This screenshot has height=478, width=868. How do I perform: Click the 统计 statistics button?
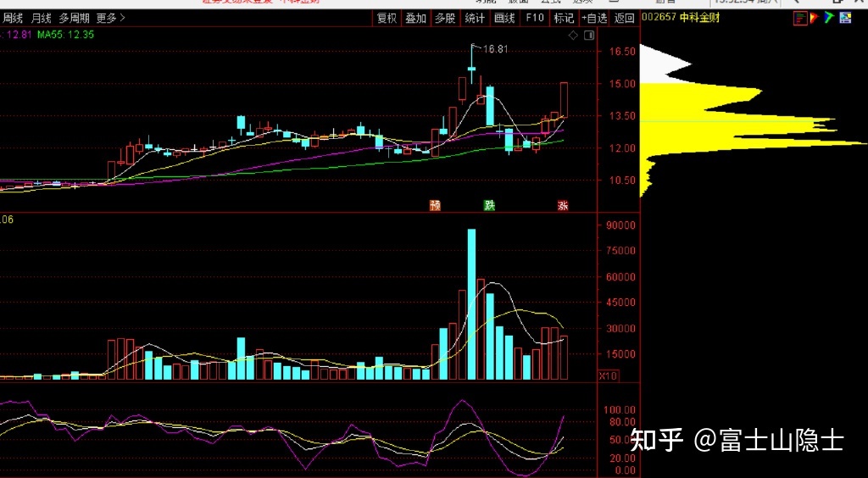coord(475,19)
